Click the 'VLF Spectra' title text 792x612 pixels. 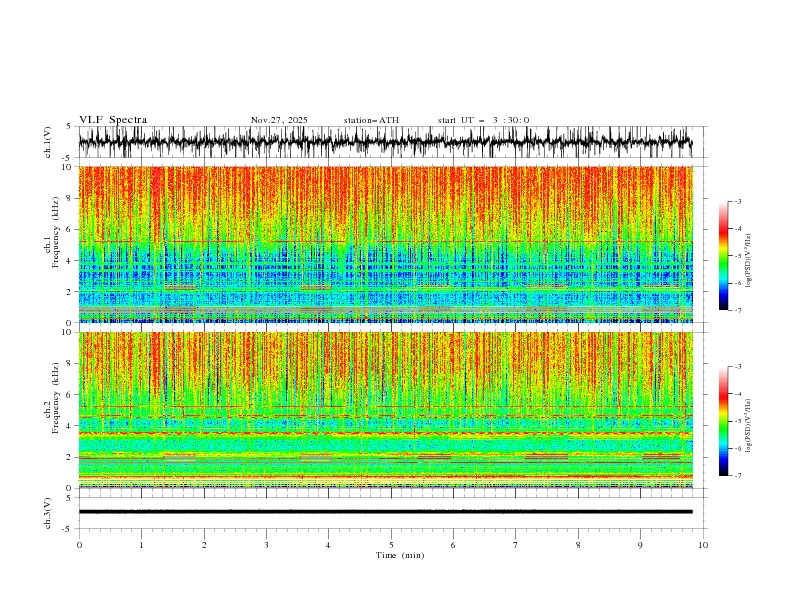pyautogui.click(x=113, y=120)
